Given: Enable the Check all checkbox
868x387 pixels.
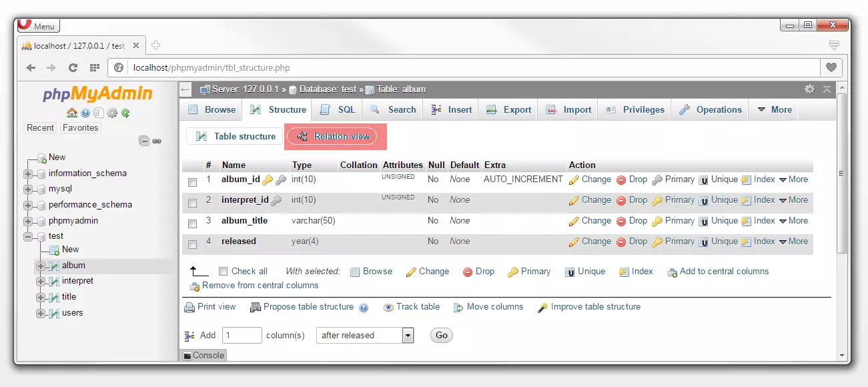Looking at the screenshot, I should [223, 272].
